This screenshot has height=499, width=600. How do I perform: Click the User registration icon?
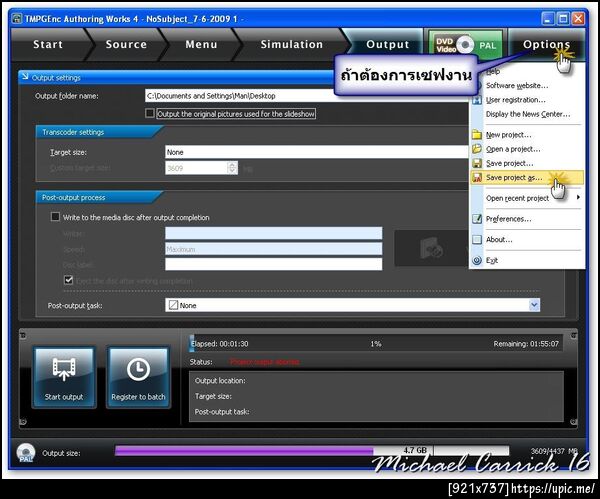pyautogui.click(x=477, y=100)
